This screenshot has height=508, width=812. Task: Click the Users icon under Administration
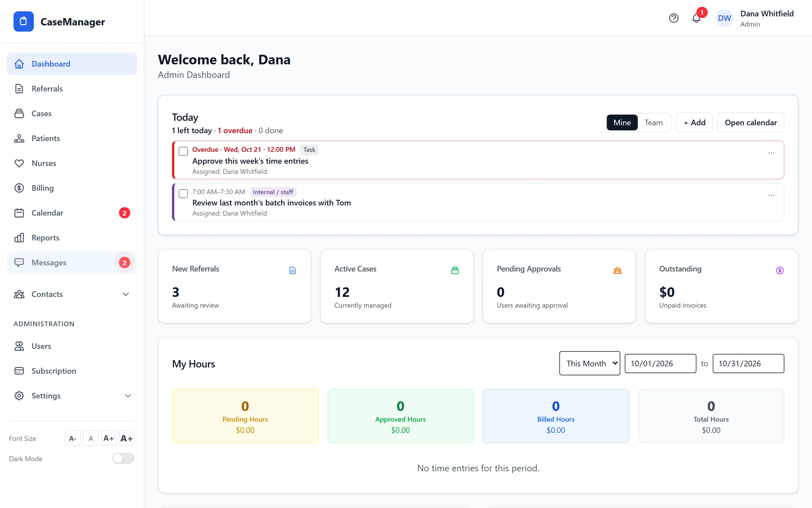tap(19, 346)
